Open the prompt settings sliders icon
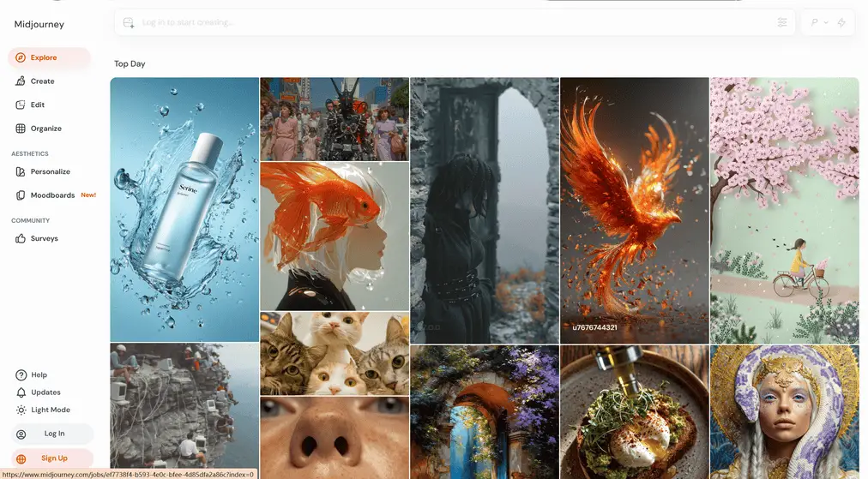 pyautogui.click(x=782, y=23)
